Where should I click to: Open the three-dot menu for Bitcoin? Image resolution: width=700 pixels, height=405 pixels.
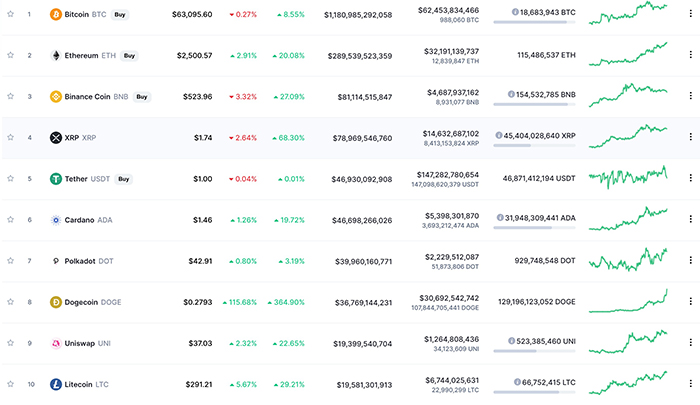click(690, 15)
